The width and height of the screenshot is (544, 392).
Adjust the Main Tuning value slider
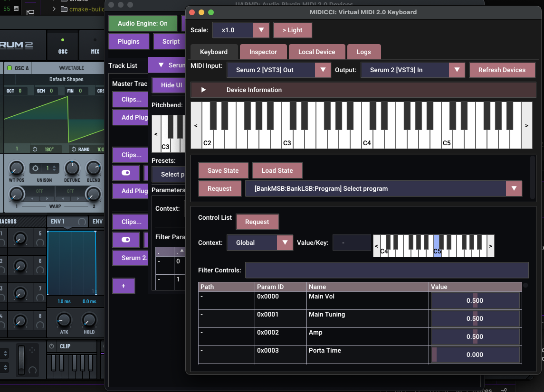click(475, 319)
